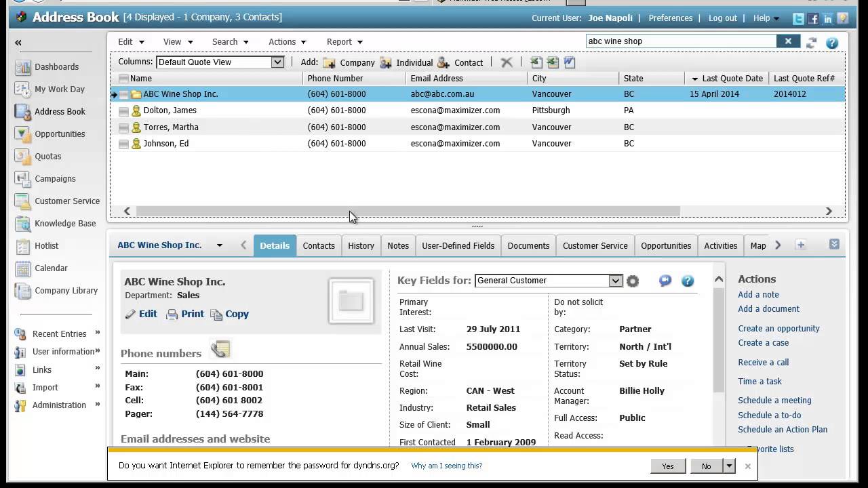Click the Add Contact icon
Screen dimensions: 868x488
(443, 62)
